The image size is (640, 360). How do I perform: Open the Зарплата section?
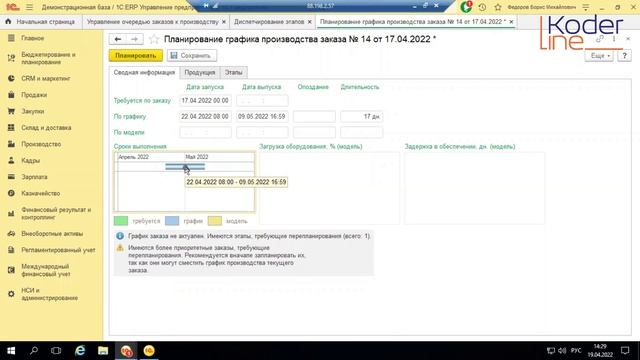34,177
